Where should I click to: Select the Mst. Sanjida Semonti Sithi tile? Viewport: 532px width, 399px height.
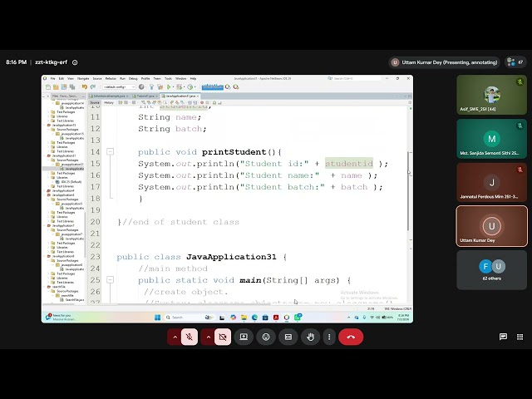[491, 139]
